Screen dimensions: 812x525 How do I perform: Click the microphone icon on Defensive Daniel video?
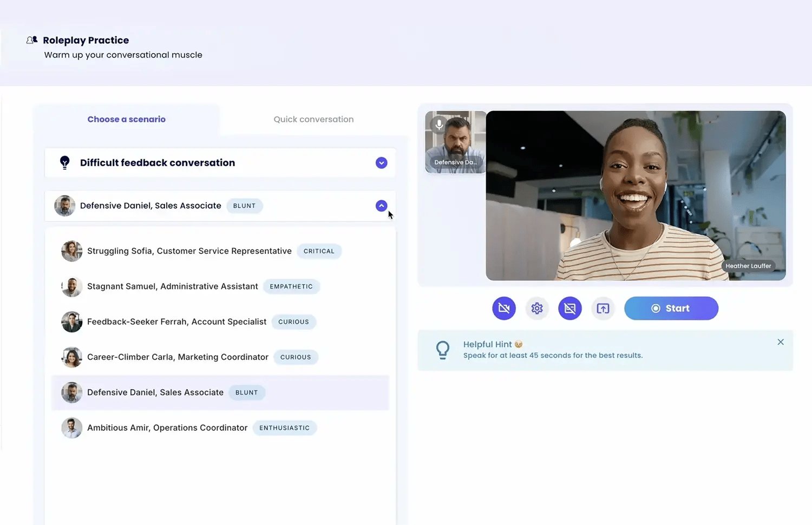pyautogui.click(x=439, y=124)
